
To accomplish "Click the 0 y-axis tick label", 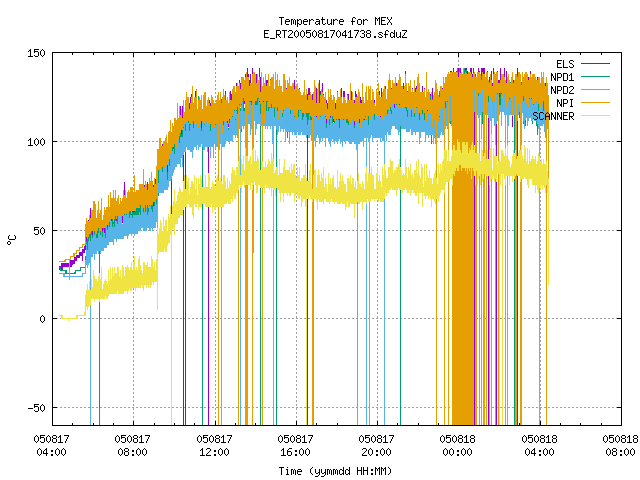I will pos(42,319).
